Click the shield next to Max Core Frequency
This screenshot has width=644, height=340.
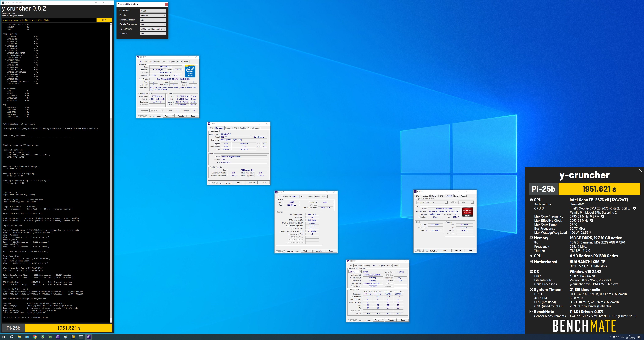(x=602, y=216)
